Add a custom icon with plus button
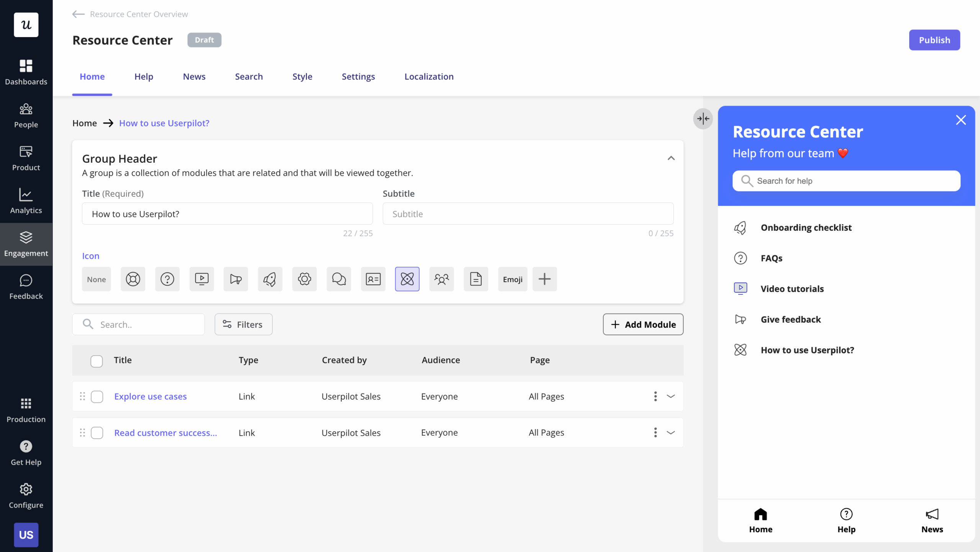This screenshot has width=980, height=552. (x=544, y=279)
